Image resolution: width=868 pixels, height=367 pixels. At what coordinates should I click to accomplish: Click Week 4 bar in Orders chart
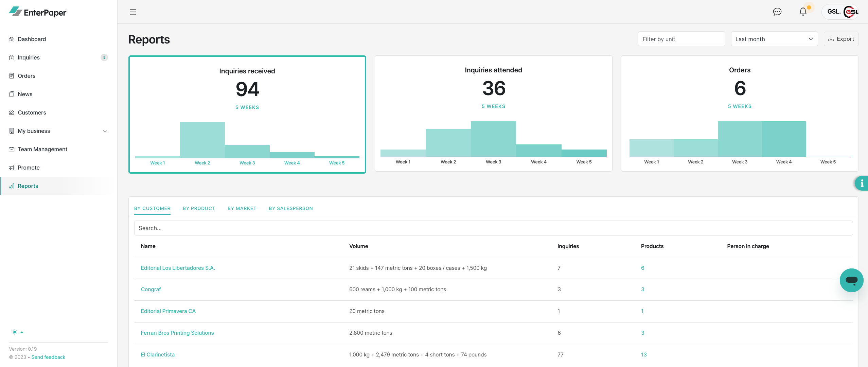point(784,139)
